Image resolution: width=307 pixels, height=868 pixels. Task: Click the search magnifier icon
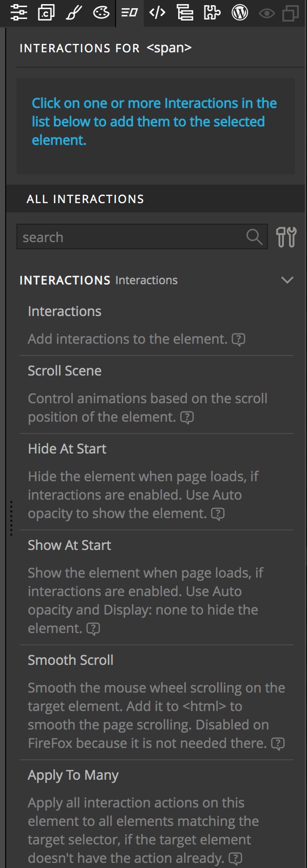[254, 237]
